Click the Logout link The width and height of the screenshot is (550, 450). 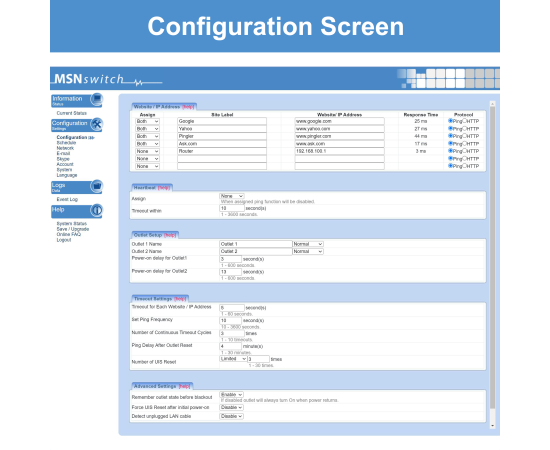[64, 240]
